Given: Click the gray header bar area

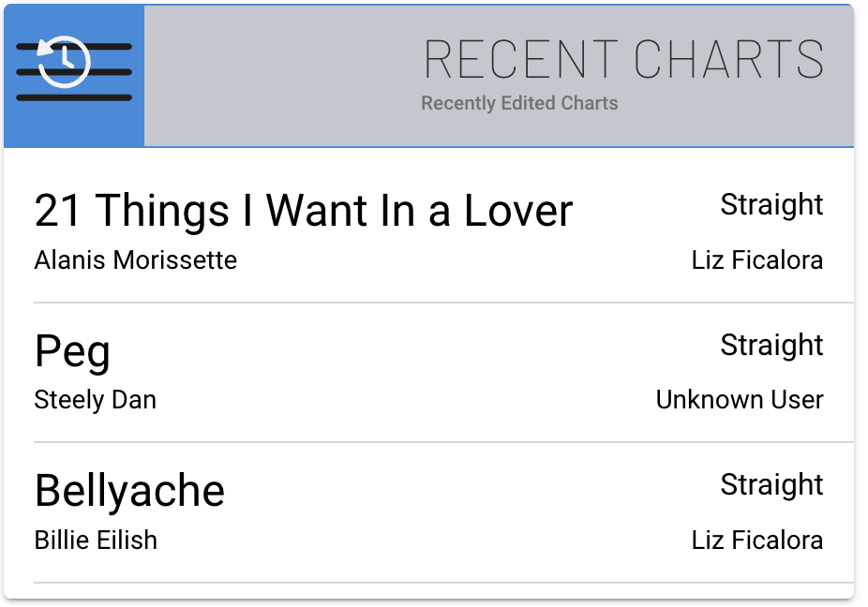Looking at the screenshot, I should point(281,75).
